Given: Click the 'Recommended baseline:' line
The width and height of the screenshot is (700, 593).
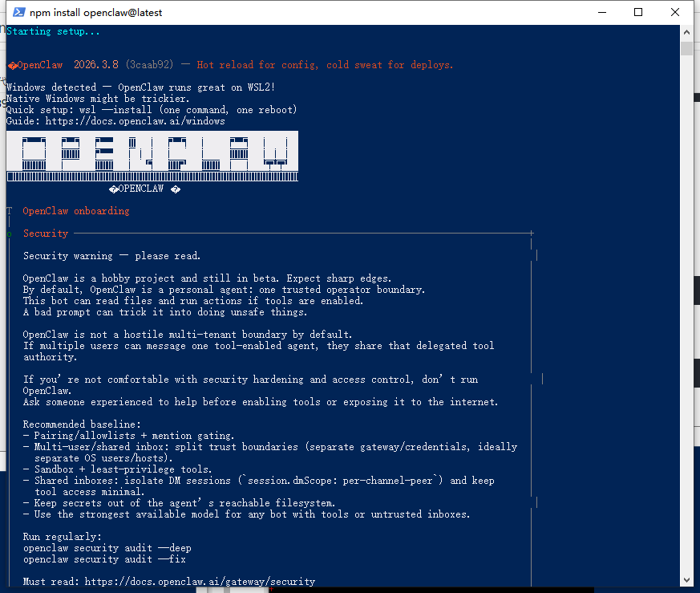Looking at the screenshot, I should tap(82, 424).
